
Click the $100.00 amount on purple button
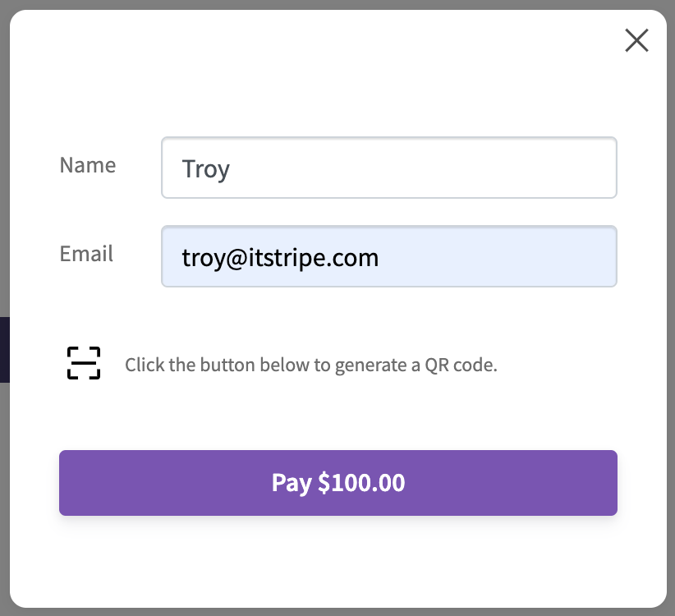pyautogui.click(x=361, y=483)
